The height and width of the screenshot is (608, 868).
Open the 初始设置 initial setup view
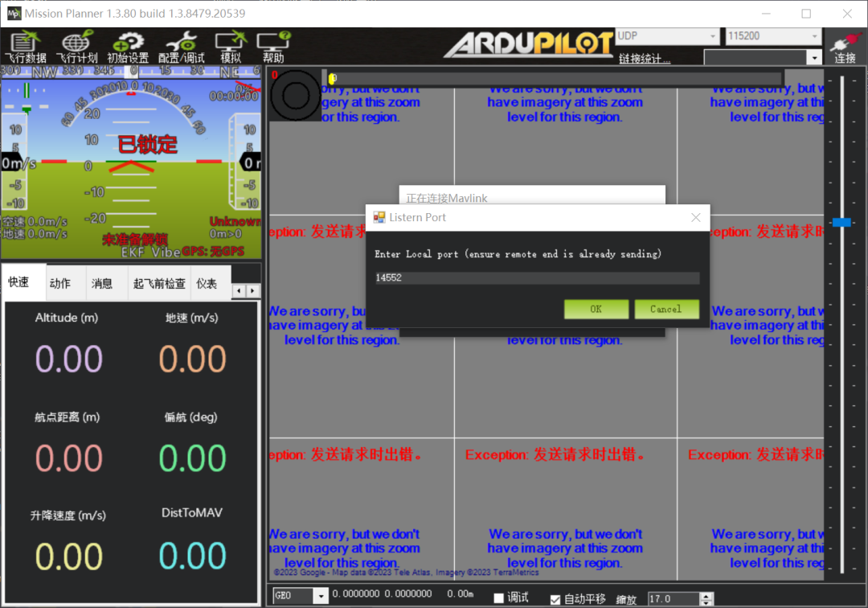coord(128,47)
